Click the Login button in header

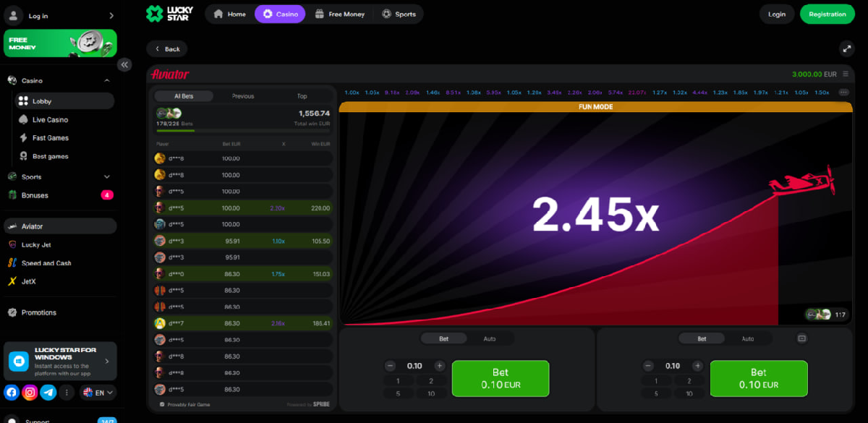click(777, 14)
